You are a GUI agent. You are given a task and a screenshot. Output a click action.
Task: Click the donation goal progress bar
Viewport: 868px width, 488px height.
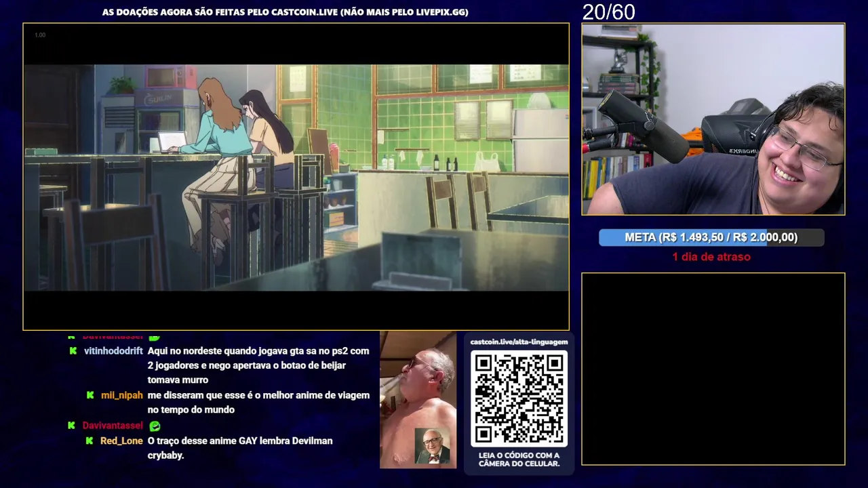coord(711,237)
